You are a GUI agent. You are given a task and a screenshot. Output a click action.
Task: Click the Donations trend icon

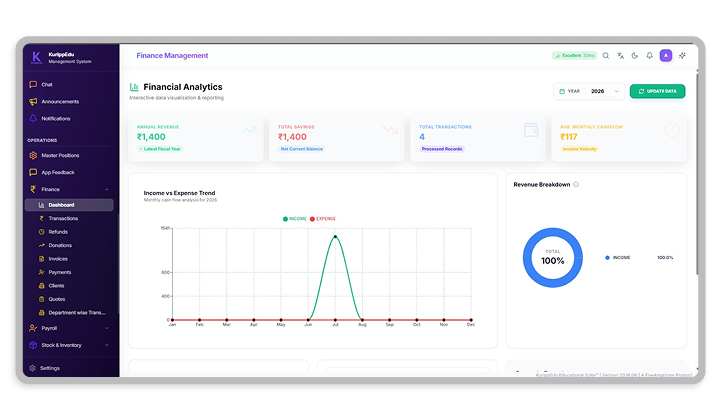41,246
